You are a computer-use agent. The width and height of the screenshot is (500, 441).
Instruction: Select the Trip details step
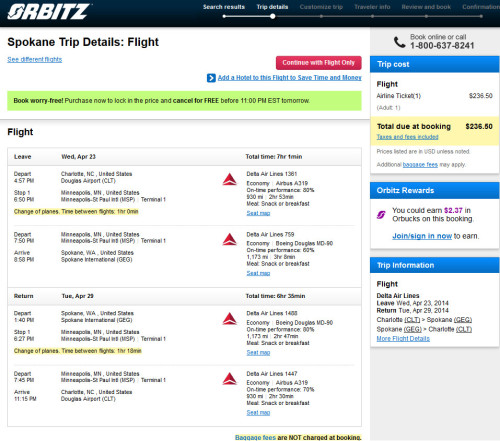point(272,7)
